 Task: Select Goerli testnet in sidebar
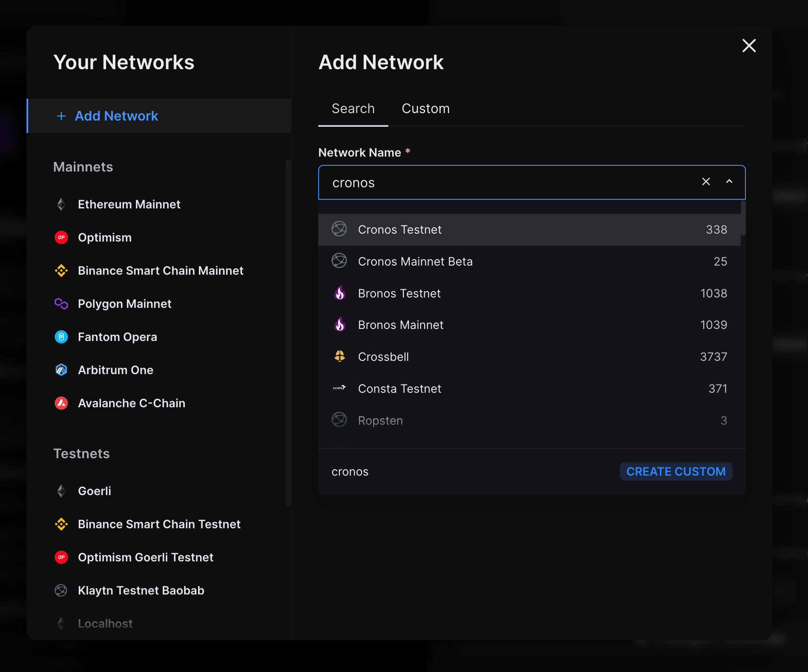click(x=94, y=491)
